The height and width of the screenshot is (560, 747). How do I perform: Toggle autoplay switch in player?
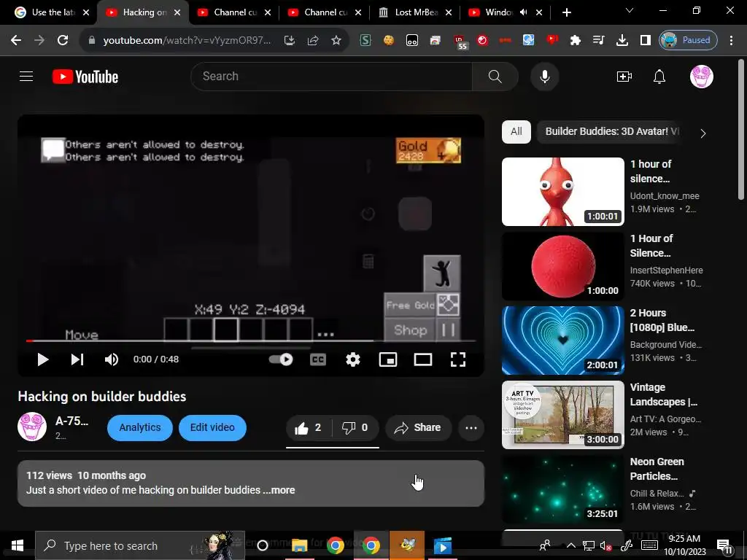click(281, 359)
